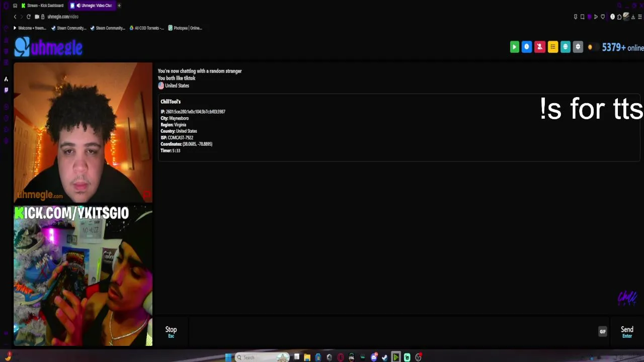This screenshot has width=644, height=362.
Task: Click the browser back arrow
Action: [15, 17]
